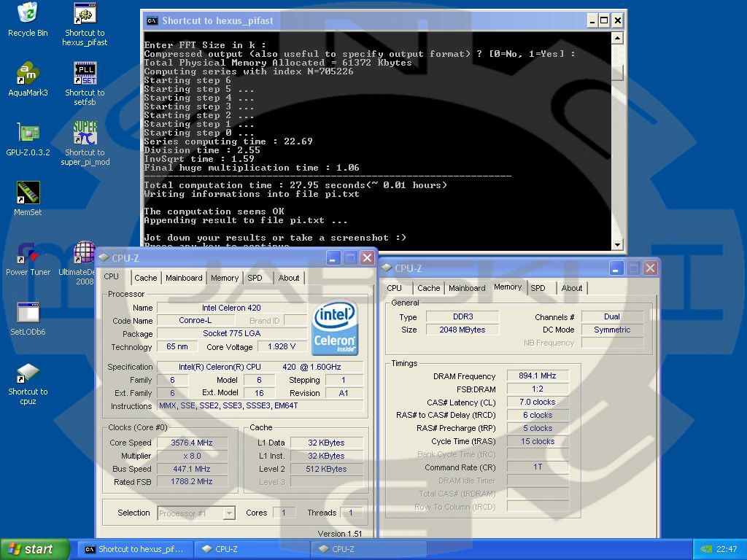
Task: Click the console scrollbar down arrow
Action: (617, 245)
